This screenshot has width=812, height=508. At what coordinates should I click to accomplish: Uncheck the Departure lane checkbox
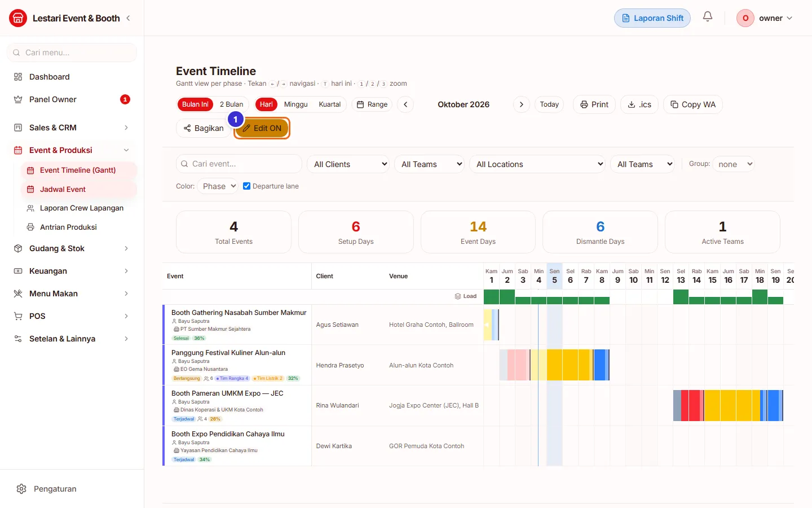[246, 186]
